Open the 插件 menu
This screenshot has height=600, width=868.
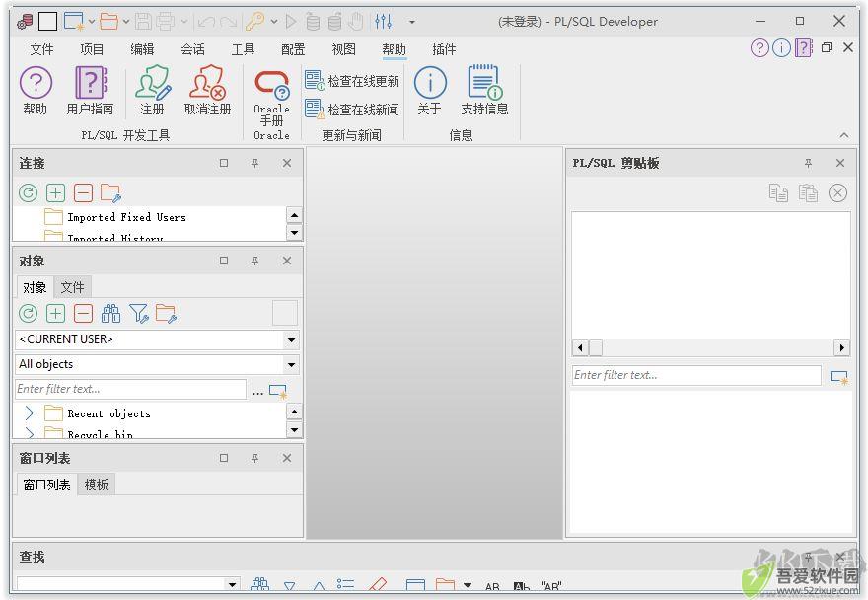[x=444, y=49]
